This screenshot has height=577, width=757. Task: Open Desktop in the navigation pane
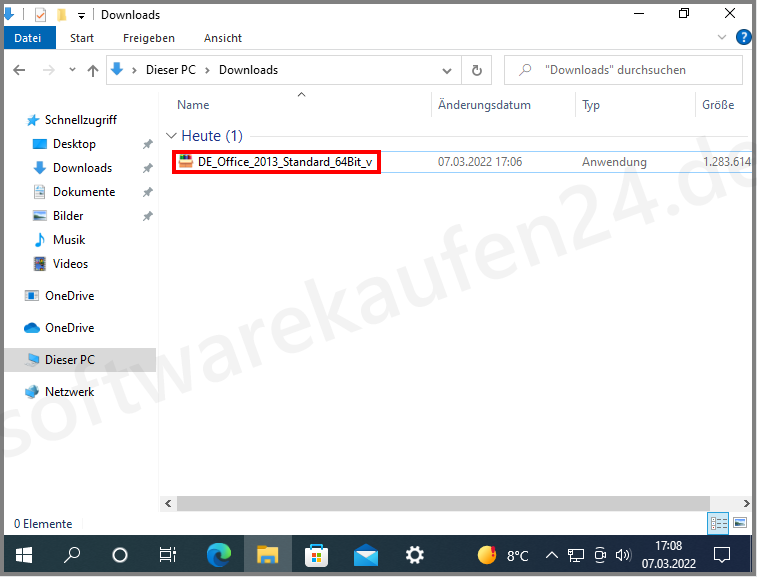(74, 144)
